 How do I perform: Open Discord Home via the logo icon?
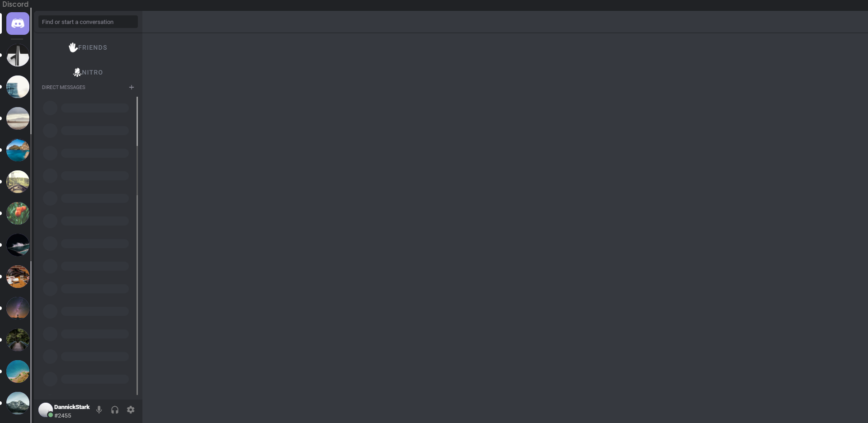pyautogui.click(x=18, y=23)
